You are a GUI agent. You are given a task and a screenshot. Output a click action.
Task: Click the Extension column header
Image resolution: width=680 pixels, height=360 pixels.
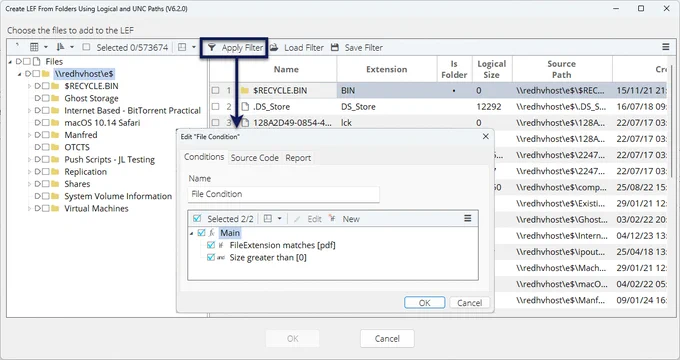click(386, 69)
